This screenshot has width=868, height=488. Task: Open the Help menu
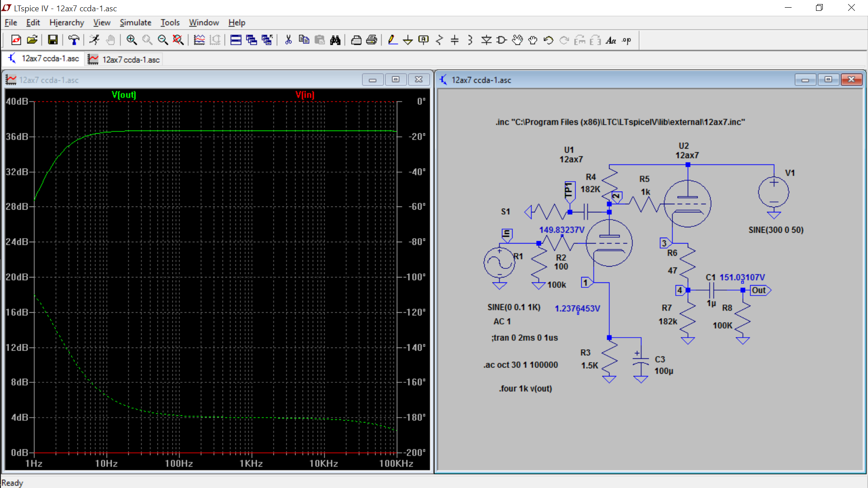(236, 23)
